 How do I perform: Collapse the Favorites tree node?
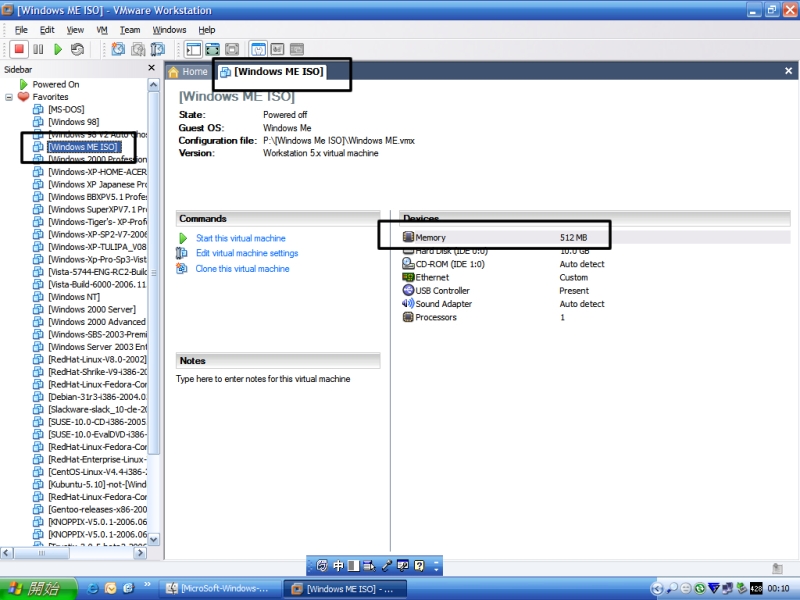pyautogui.click(x=9, y=97)
